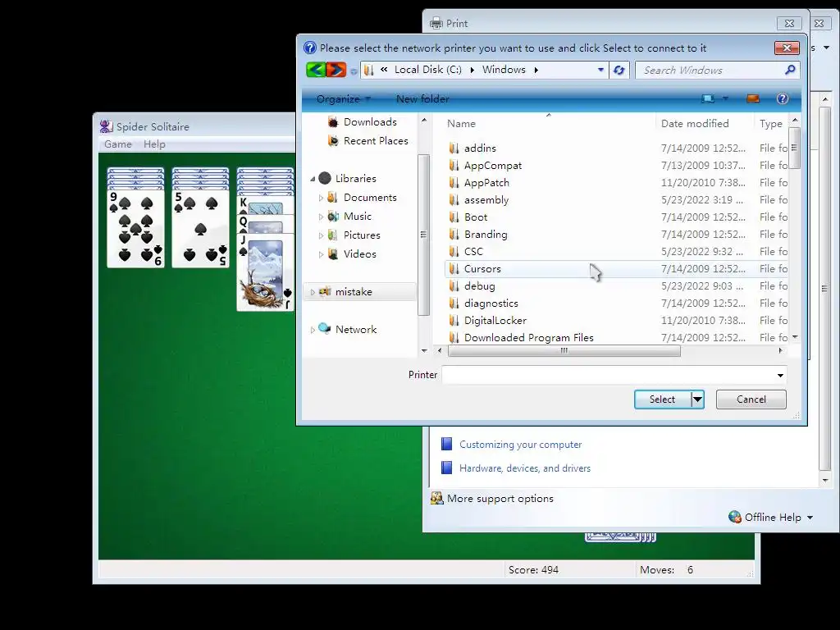
Task: Select the Downloaded Program Files folder
Action: click(529, 337)
